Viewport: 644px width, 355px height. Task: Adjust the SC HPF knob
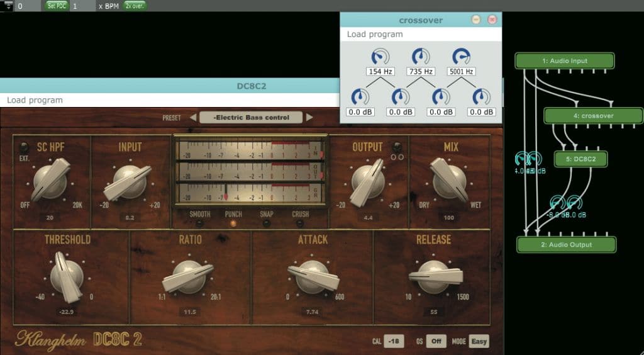pyautogui.click(x=50, y=180)
